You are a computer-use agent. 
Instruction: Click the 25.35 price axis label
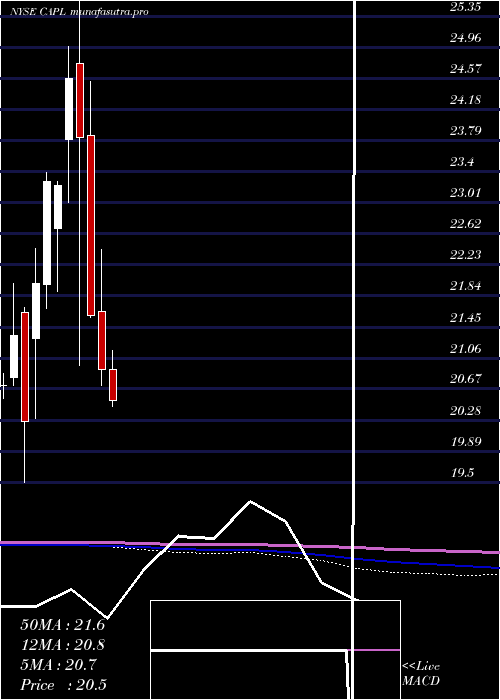point(466,7)
